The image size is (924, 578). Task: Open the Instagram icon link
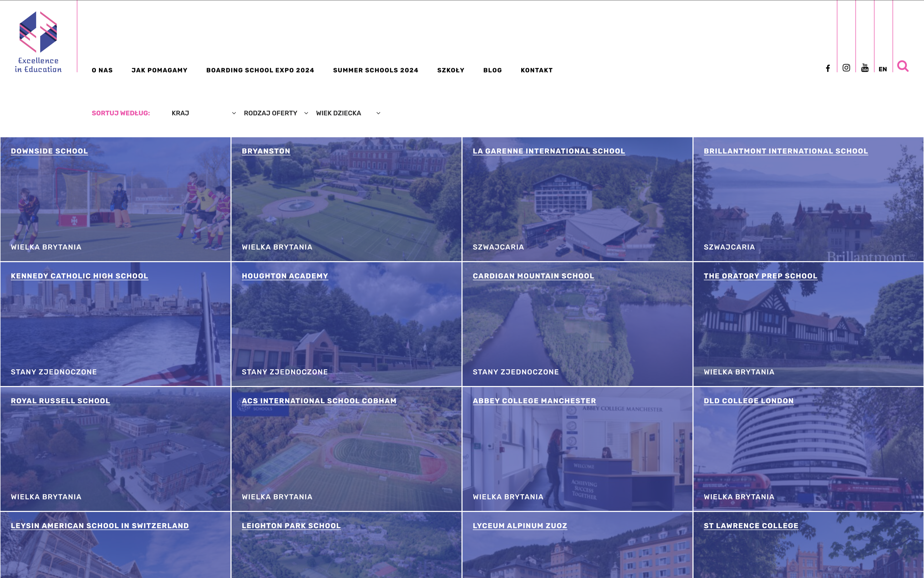[846, 68]
